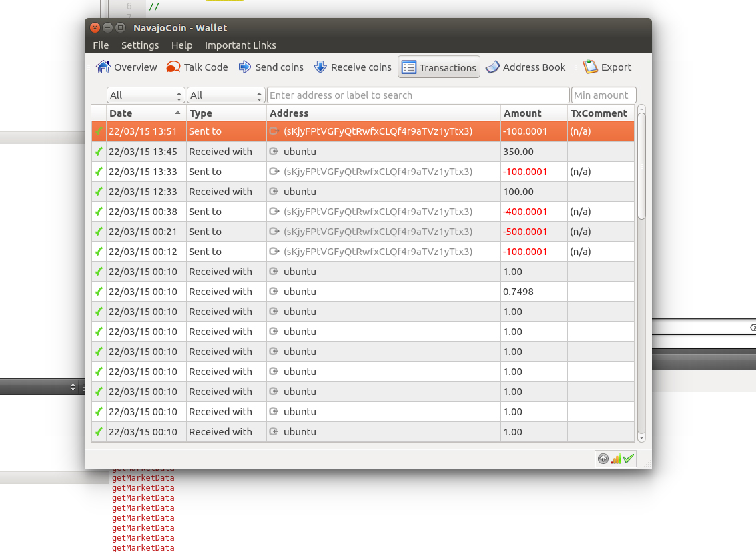This screenshot has width=756, height=552.
Task: Select the 100.00 amount in the 12:33 row
Action: [x=534, y=192]
